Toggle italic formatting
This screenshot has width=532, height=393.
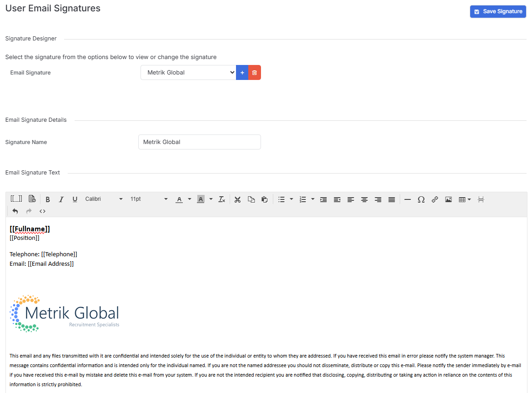click(x=61, y=199)
